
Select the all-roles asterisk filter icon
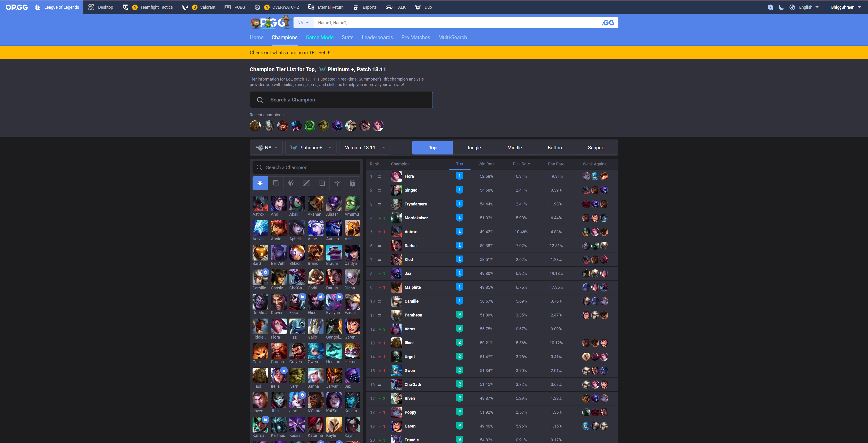pyautogui.click(x=260, y=183)
